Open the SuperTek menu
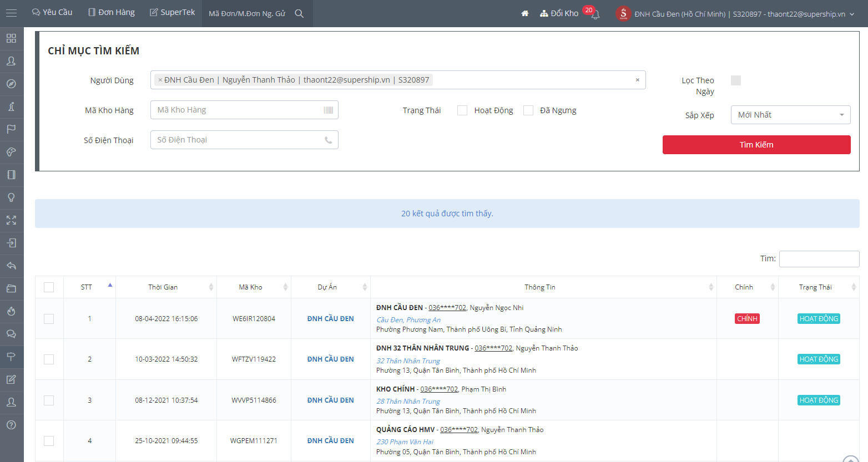Screen dimensions: 868x462 (x=173, y=12)
